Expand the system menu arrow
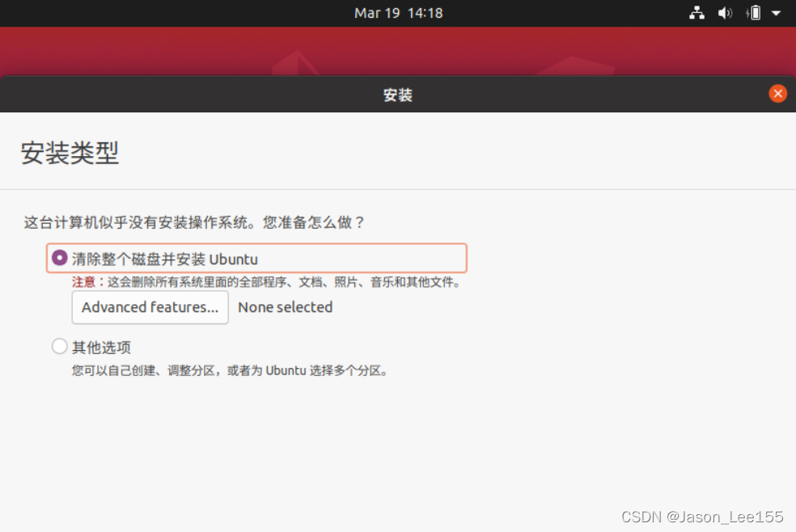The image size is (796, 532). click(x=777, y=14)
